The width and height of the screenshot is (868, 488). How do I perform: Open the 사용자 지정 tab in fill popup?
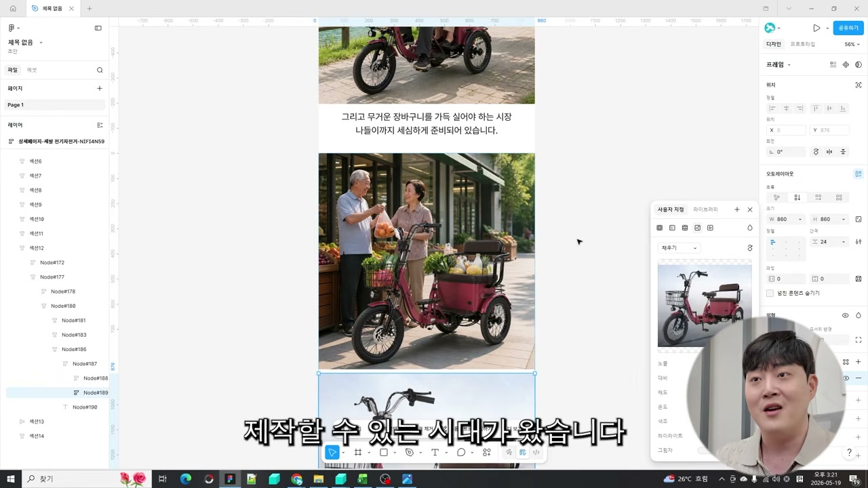671,209
